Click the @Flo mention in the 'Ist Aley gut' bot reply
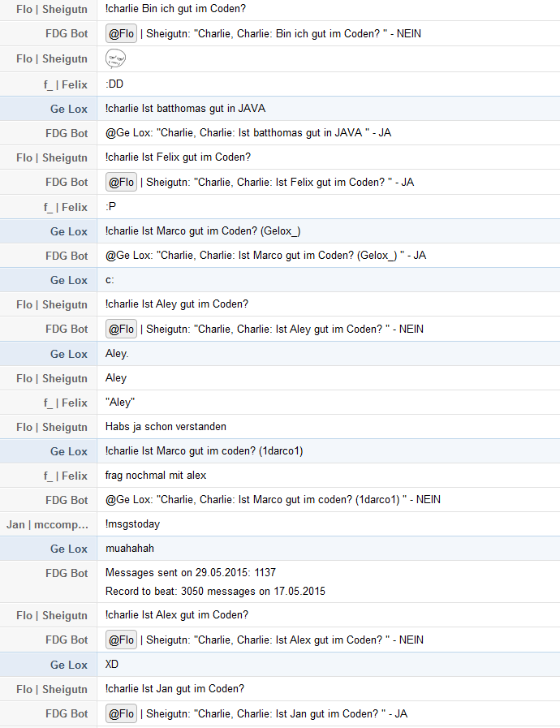The width and height of the screenshot is (560, 728). click(121, 329)
